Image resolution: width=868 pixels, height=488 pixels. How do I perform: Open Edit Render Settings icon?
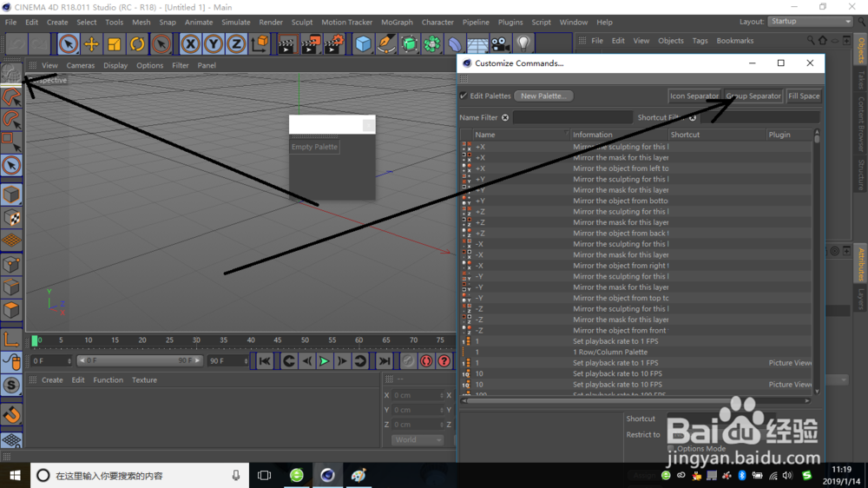click(x=334, y=43)
